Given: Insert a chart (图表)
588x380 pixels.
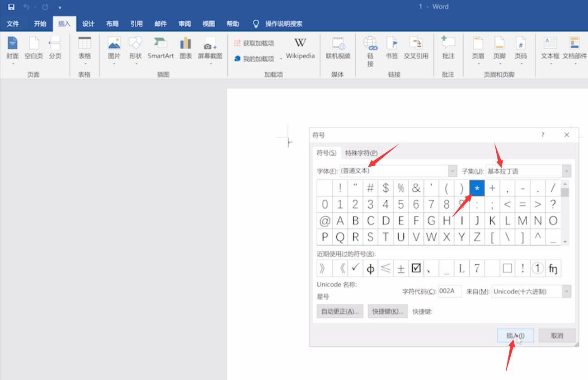Looking at the screenshot, I should (186, 48).
